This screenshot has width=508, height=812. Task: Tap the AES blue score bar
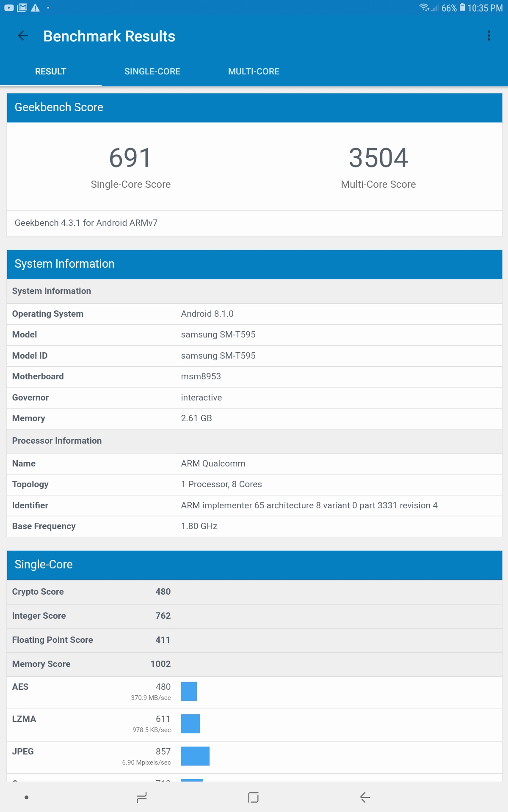click(189, 691)
